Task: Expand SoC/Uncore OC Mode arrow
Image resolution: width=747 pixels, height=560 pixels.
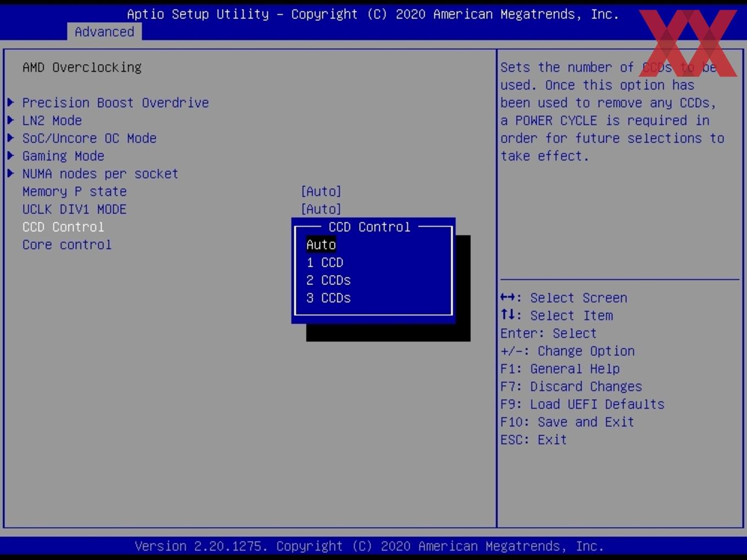Action: click(x=10, y=138)
